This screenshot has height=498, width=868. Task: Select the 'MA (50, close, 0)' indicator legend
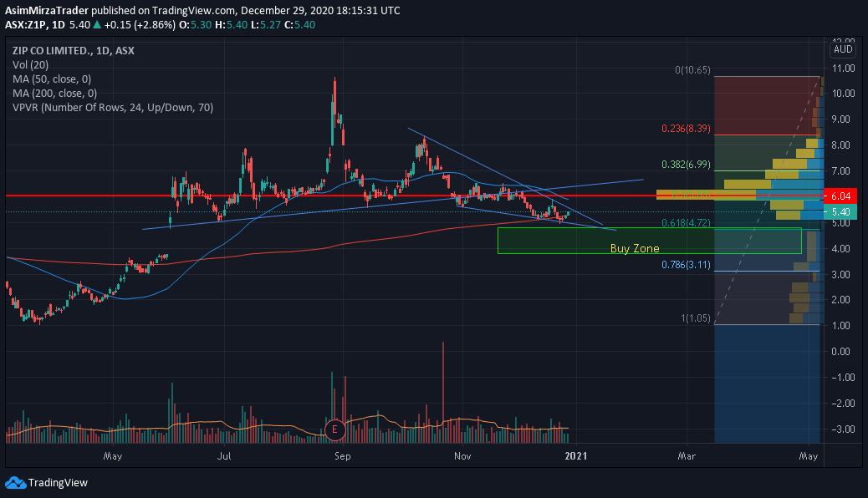pos(52,79)
